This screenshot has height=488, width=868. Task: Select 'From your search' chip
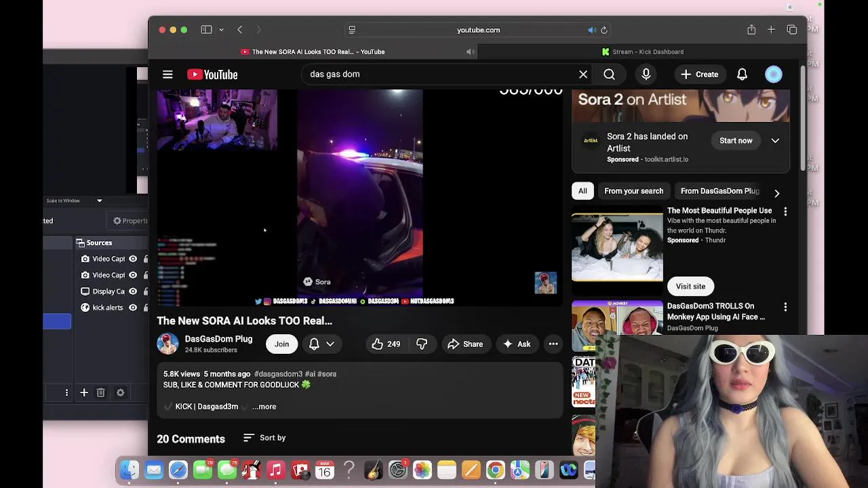pyautogui.click(x=634, y=191)
